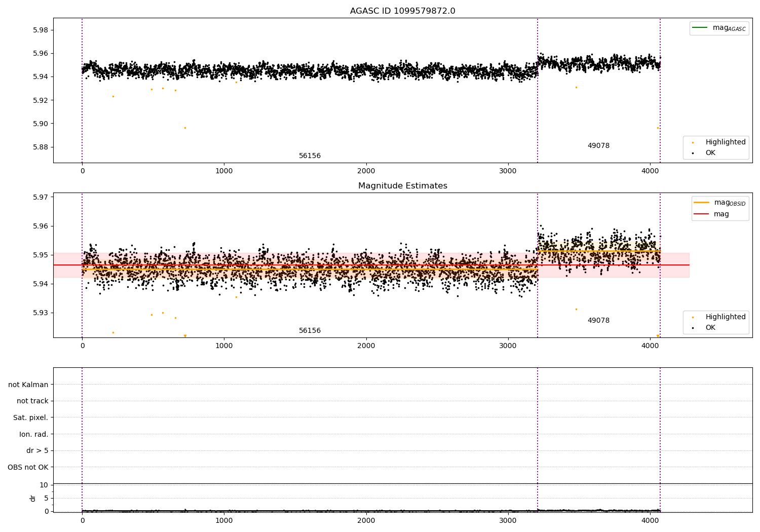Click the 'OBS not OK' axis label
The image size is (760, 532).
[28, 467]
